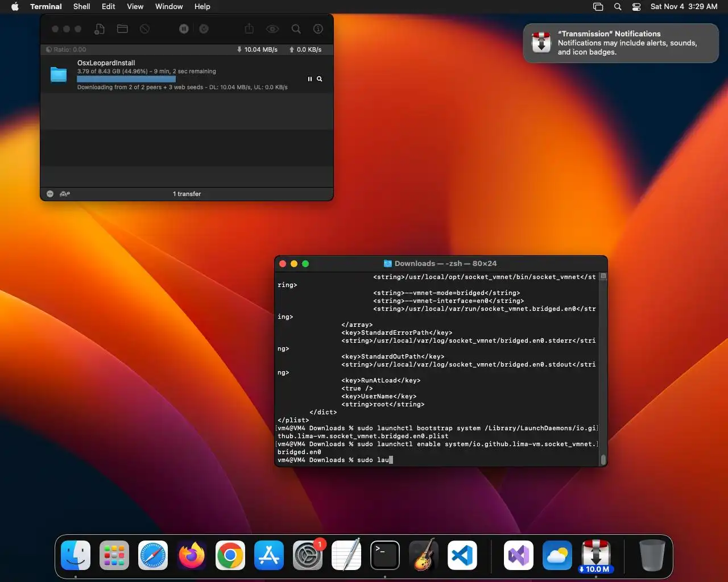Open System Settings from the Dock
728x582 pixels.
[x=308, y=555]
